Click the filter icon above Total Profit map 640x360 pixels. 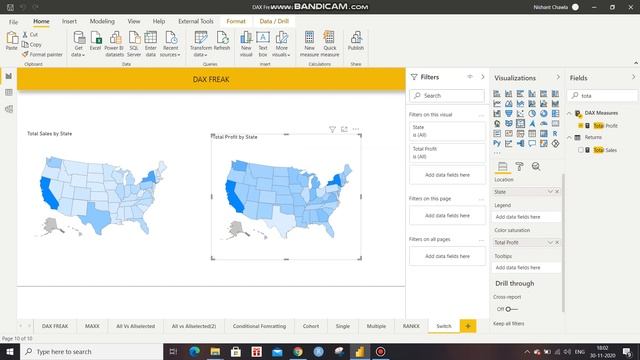pyautogui.click(x=332, y=129)
